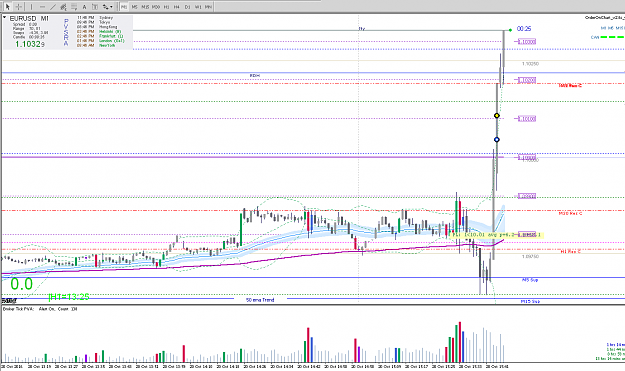Click the M15 Sup level label
Screen dimensions: 625x371
[x=530, y=301]
